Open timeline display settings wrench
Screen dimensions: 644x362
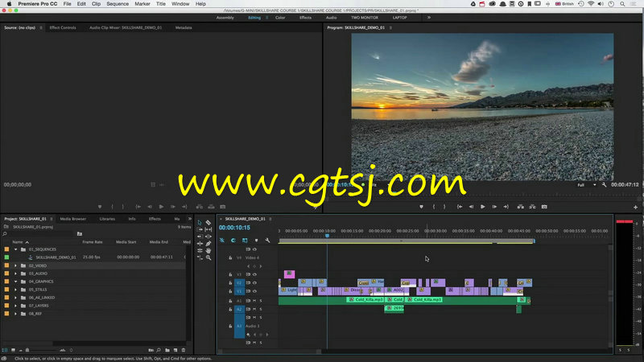pos(267,240)
